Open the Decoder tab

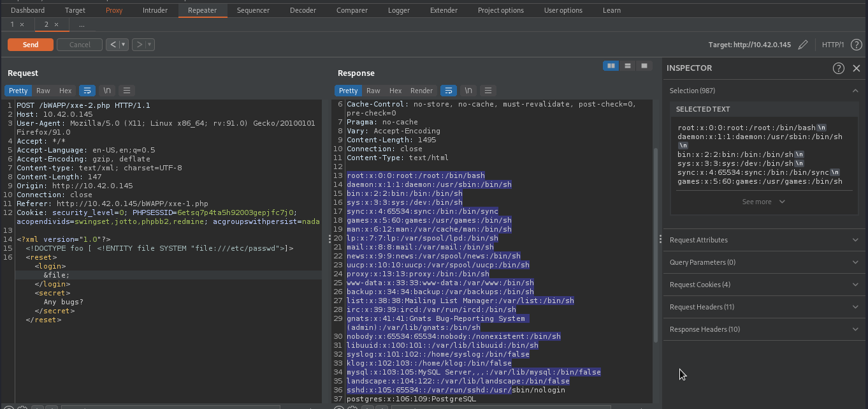coord(303,10)
